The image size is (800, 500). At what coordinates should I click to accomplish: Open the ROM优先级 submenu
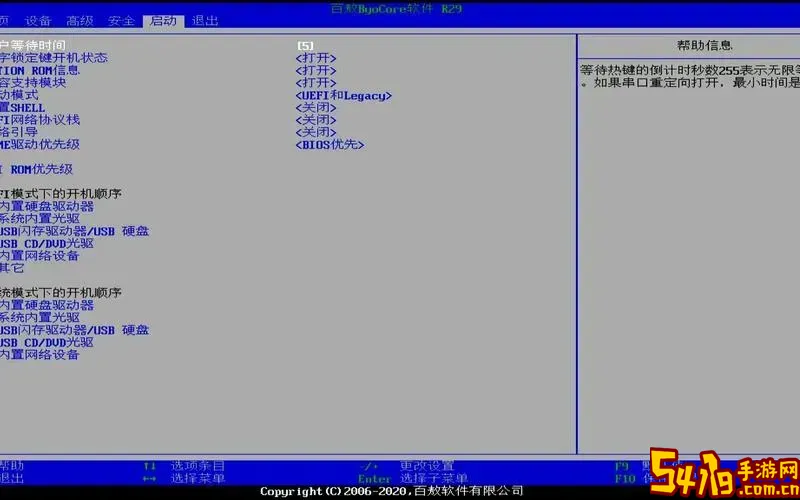pos(36,169)
